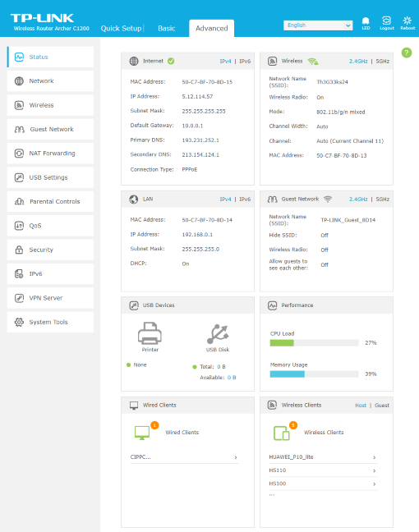The width and height of the screenshot is (419, 532).
Task: Show Guest wireless clients list
Action: tap(382, 405)
